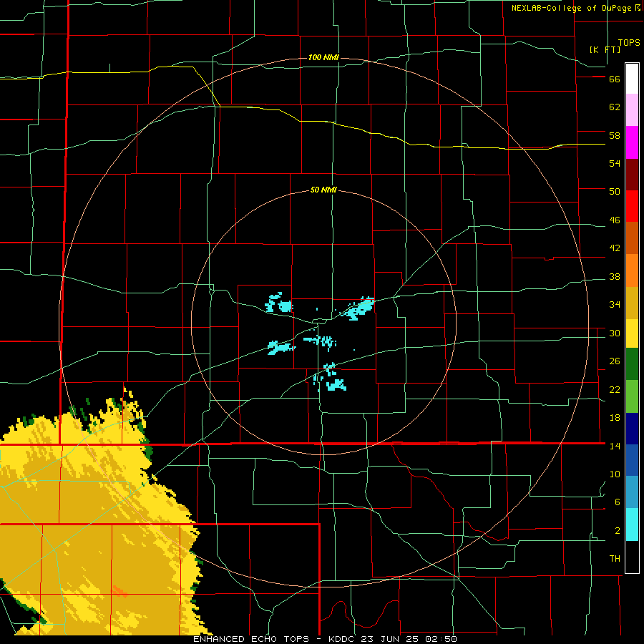This screenshot has height=644, width=644.
Task: Pick the light green legend swatch
Action: tap(632, 396)
